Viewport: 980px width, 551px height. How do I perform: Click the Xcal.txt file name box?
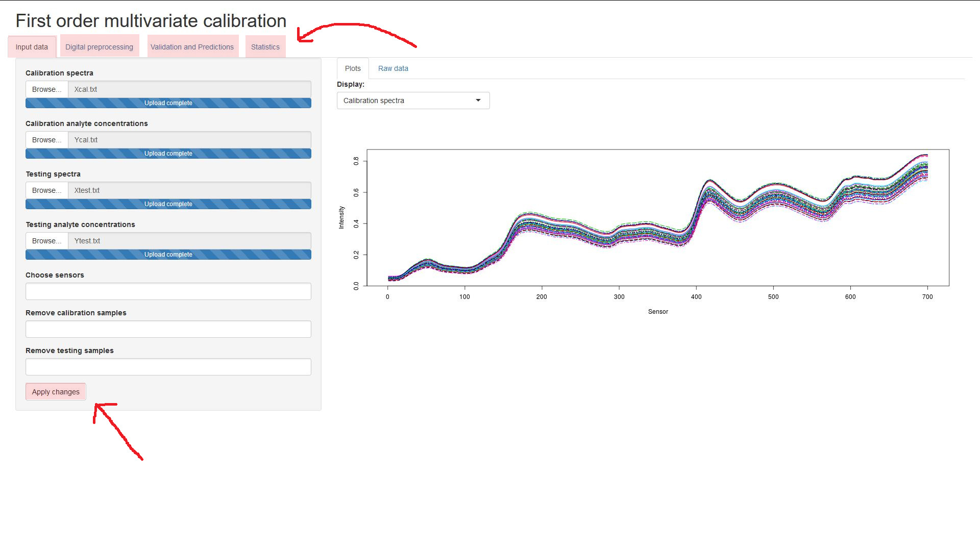189,89
